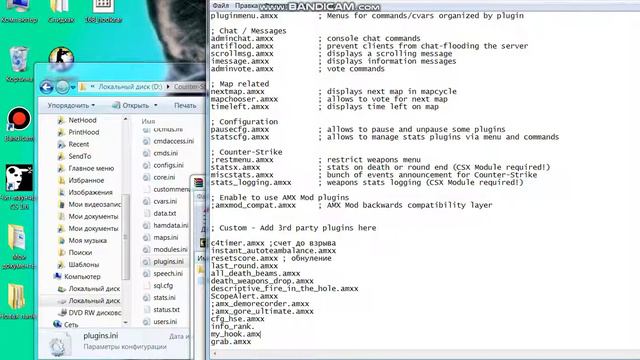Expand the hidden breadcrumb chevron in address bar
The height and width of the screenshot is (360, 640).
coord(93,87)
